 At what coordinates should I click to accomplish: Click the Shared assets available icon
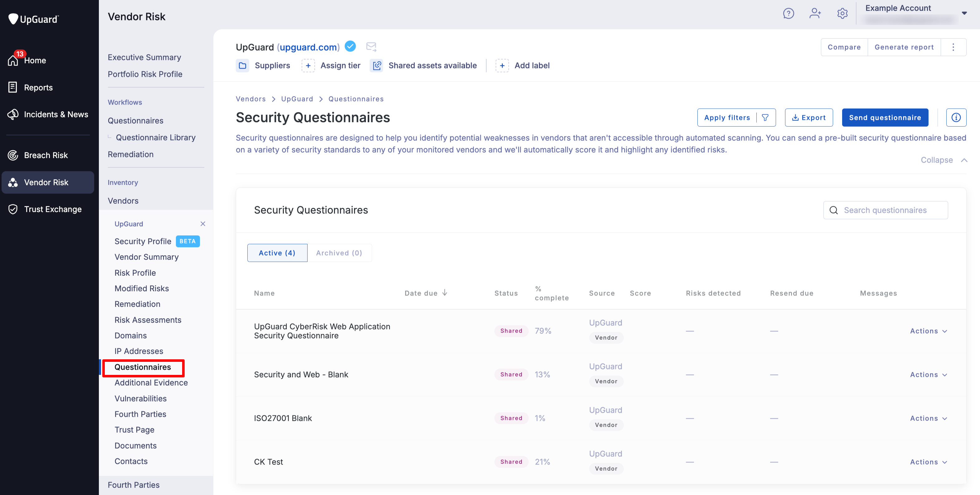[377, 66]
